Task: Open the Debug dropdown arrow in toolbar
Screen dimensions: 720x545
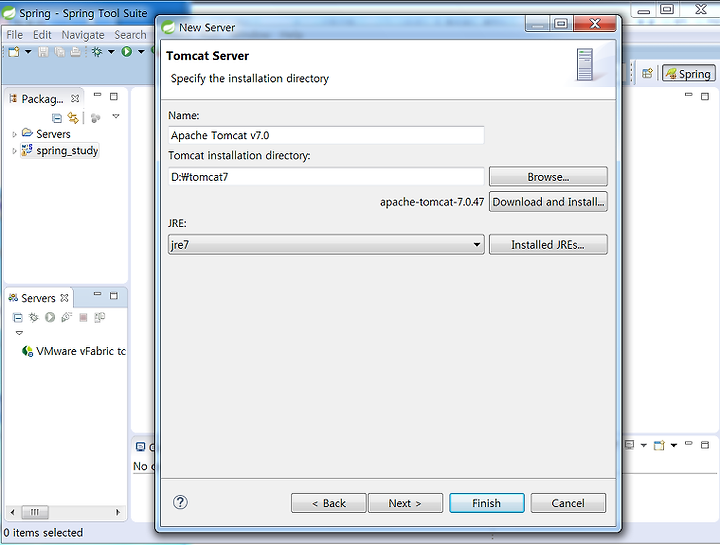Action: point(111,52)
